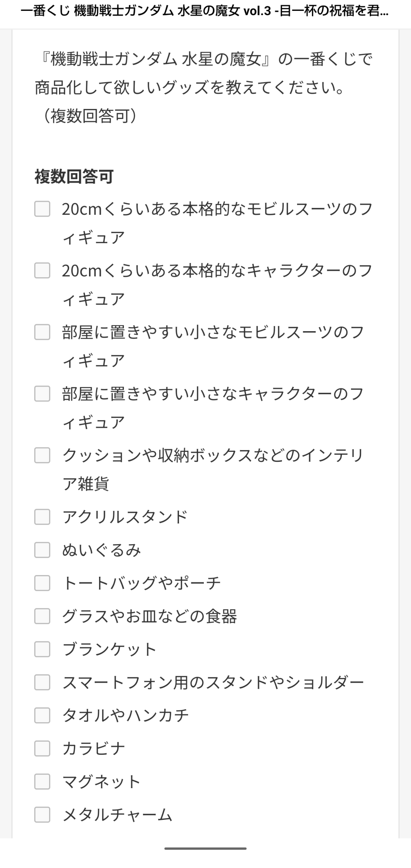Select small mobile suit figure checkbox

click(x=42, y=332)
